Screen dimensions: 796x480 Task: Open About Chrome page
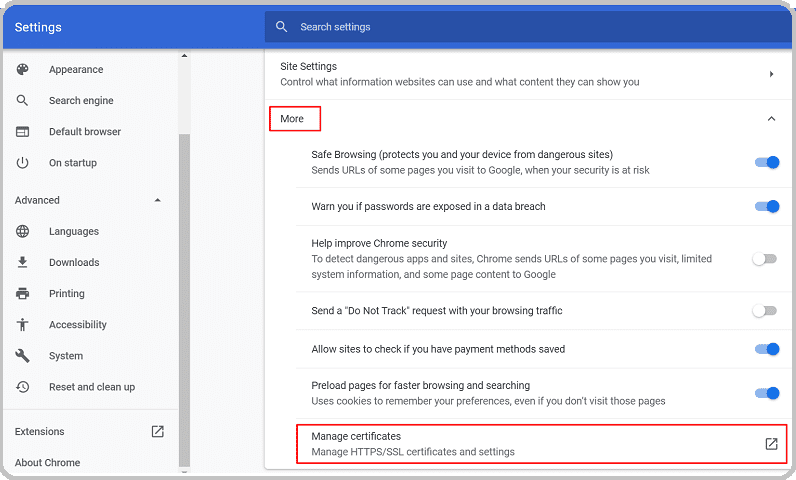pos(47,463)
